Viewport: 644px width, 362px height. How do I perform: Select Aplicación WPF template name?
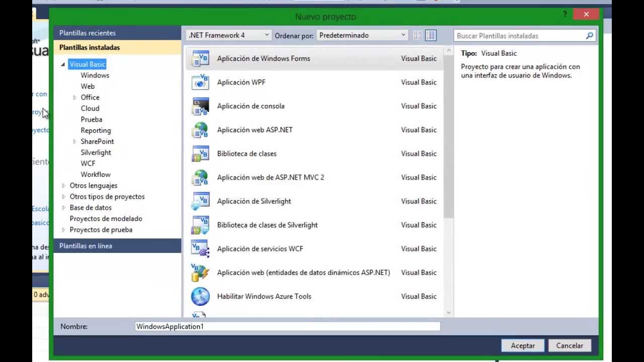click(241, 82)
